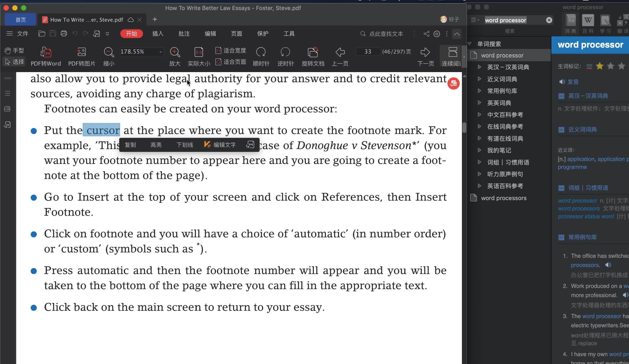Select the 编辑 menu option
The image size is (629, 364).
[210, 33]
